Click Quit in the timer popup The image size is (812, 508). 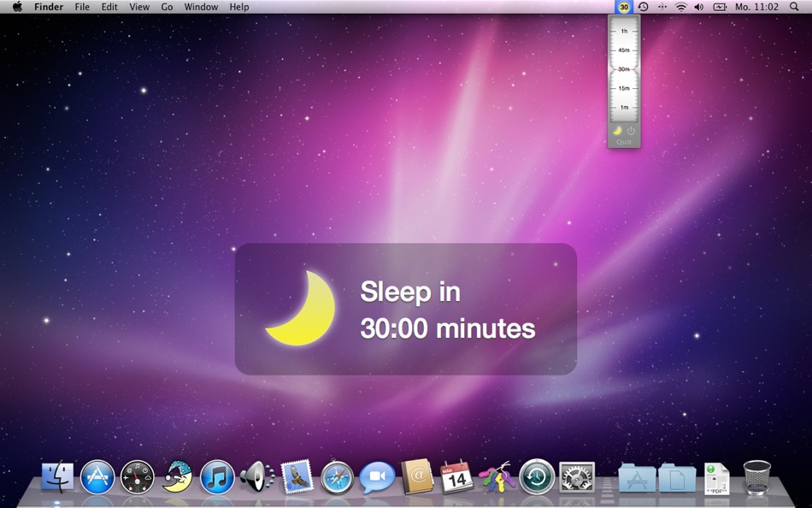[624, 142]
